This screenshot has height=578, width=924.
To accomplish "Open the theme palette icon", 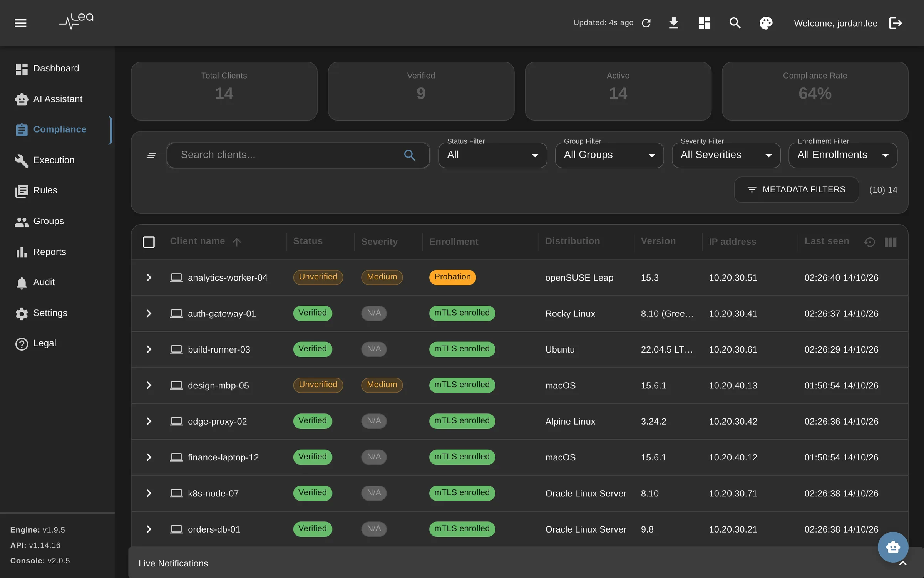I will pyautogui.click(x=766, y=23).
